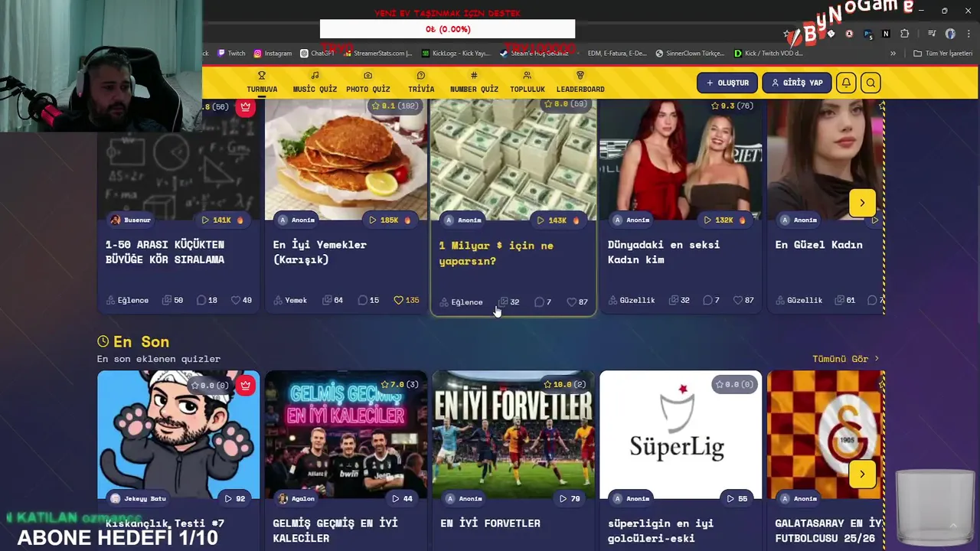980x551 pixels.
Task: Open the Music Quiz section
Action: coord(315,83)
